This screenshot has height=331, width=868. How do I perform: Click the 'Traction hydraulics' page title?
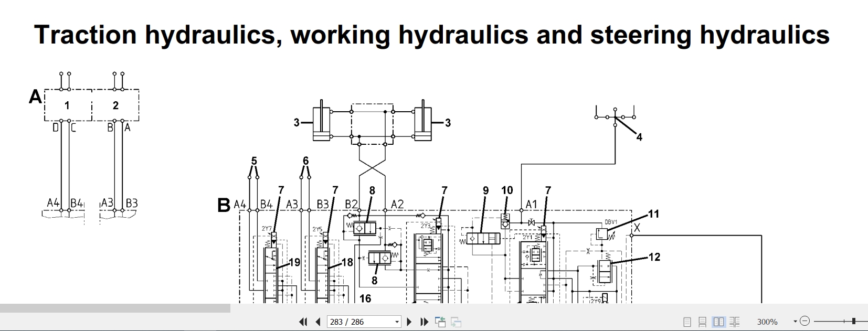tap(432, 35)
